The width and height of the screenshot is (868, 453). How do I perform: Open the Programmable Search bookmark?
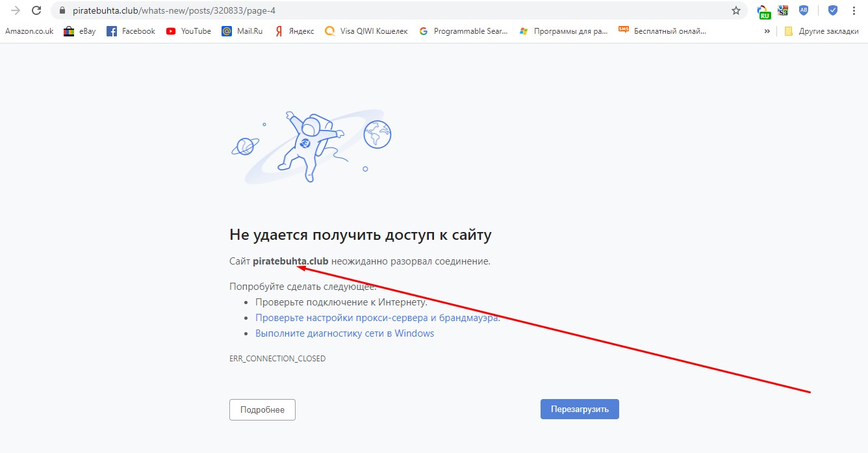(x=463, y=31)
